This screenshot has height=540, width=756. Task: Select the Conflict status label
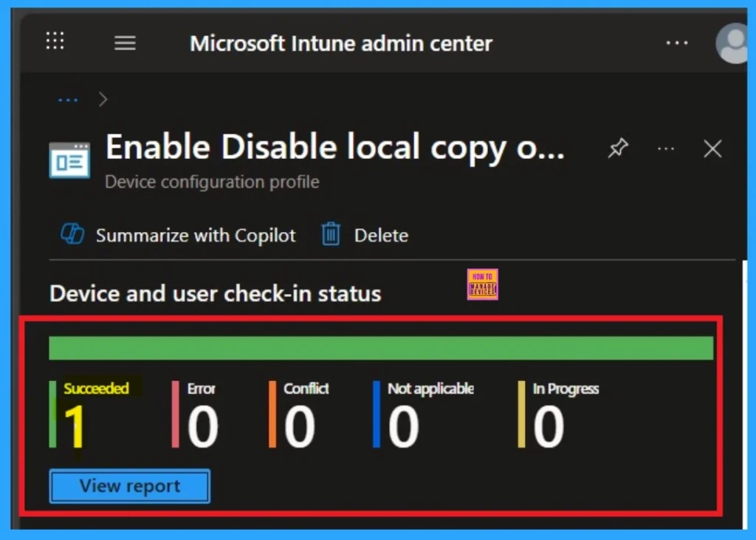coord(306,389)
